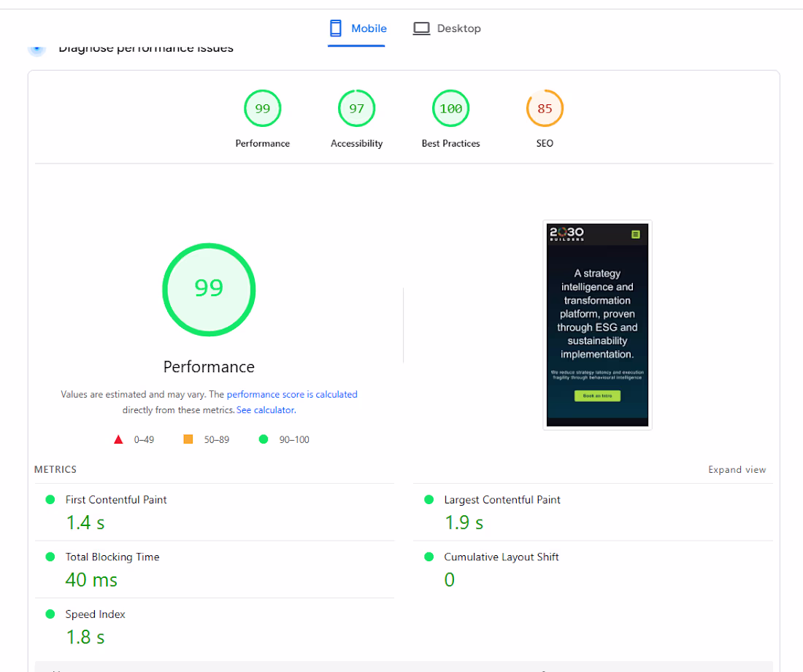803x672 pixels.
Task: Click the 40 ms blocking time value
Action: 91,580
